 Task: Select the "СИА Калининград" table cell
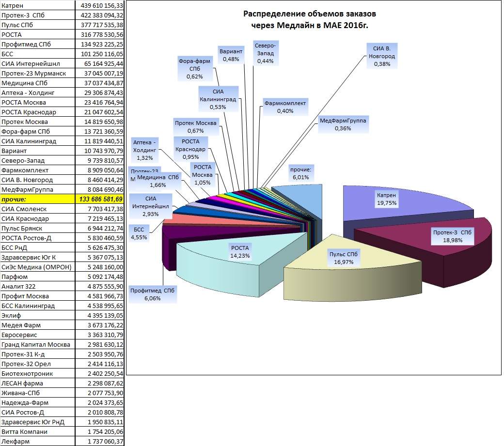(38, 141)
